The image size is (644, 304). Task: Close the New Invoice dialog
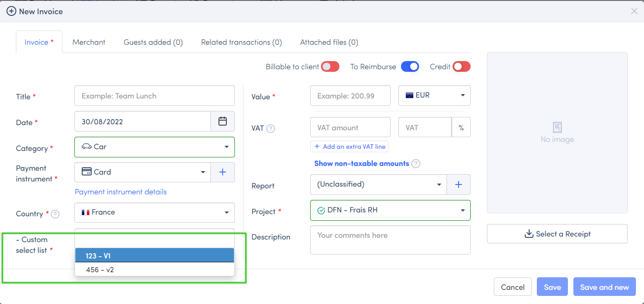[x=634, y=11]
